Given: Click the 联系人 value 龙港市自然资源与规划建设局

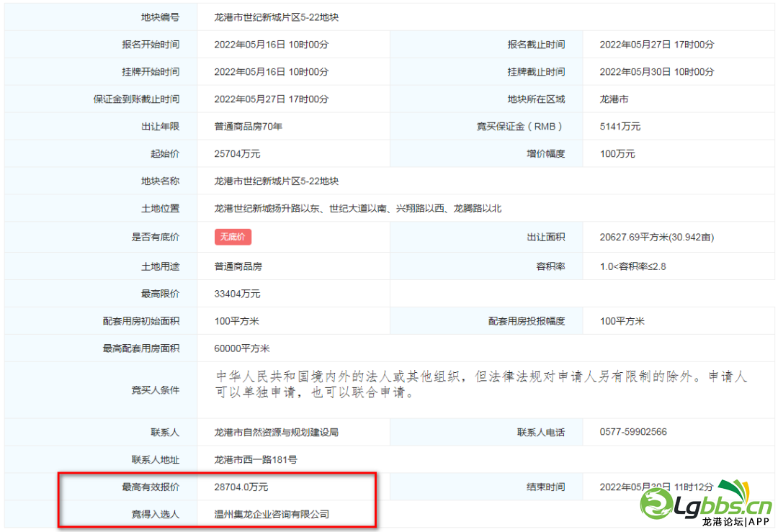Looking at the screenshot, I should coord(277,433).
